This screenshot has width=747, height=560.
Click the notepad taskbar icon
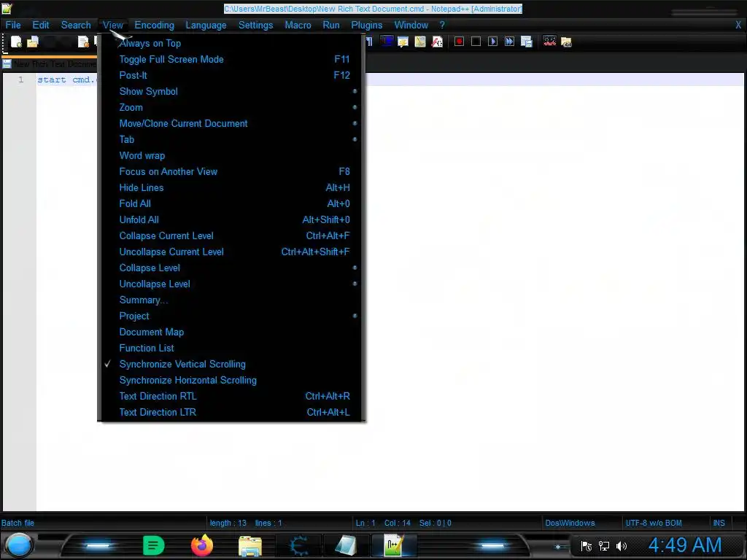346,545
